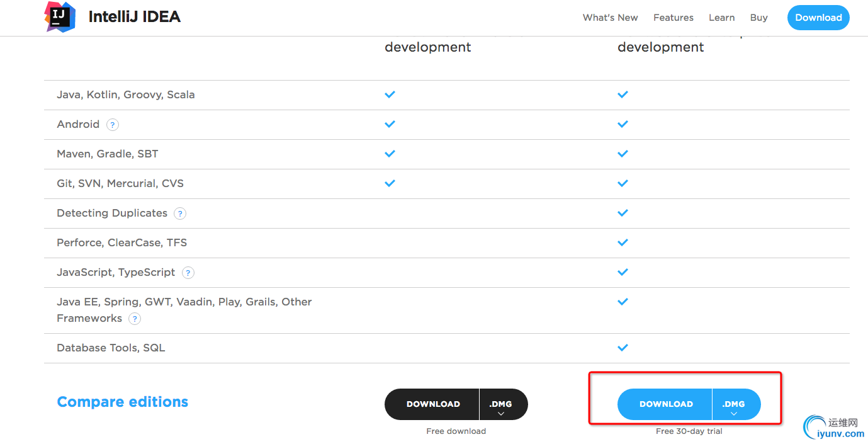Viewport: 868px width, 444px height.
Task: Go to the Learn section
Action: (721, 18)
